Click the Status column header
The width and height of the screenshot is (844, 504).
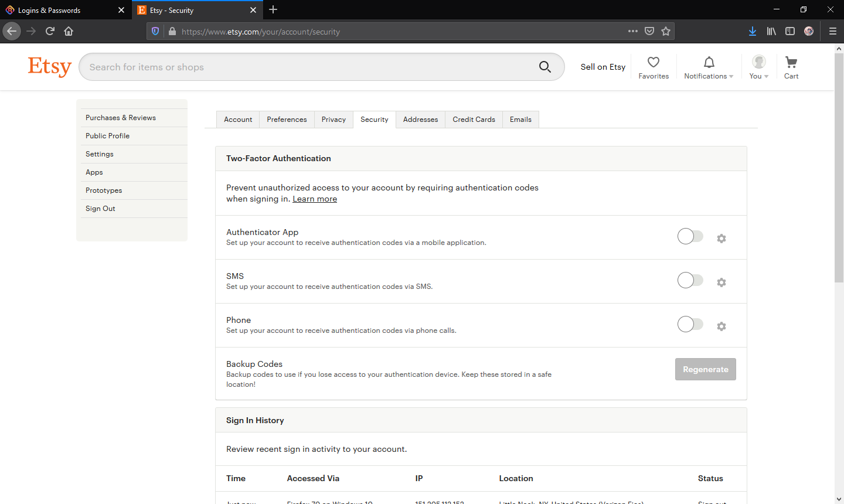(x=710, y=478)
